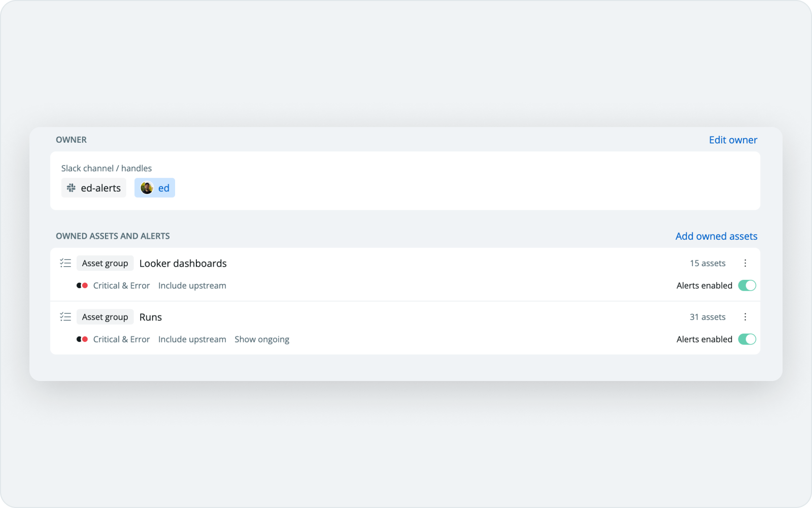
Task: Select the asset group list icon beside Runs
Action: [65, 316]
